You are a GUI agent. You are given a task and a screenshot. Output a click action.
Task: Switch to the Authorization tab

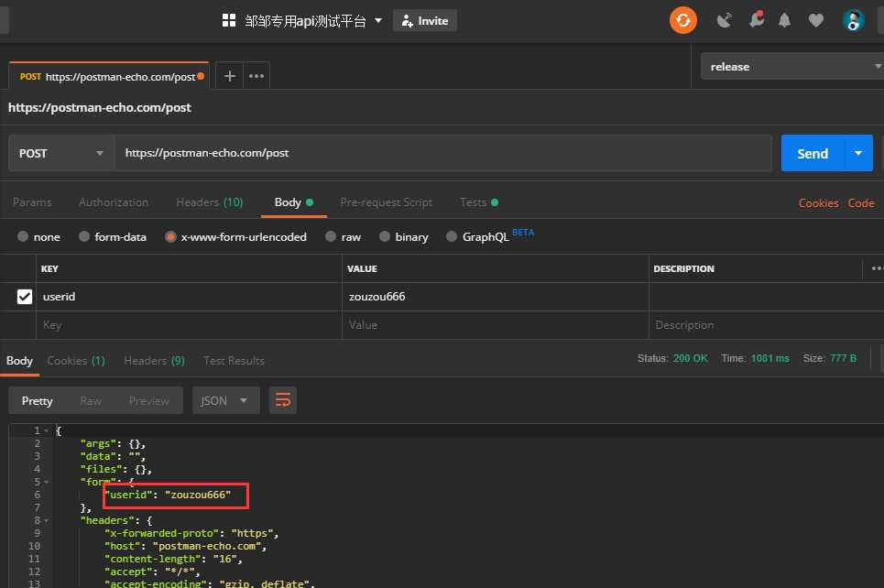click(114, 202)
